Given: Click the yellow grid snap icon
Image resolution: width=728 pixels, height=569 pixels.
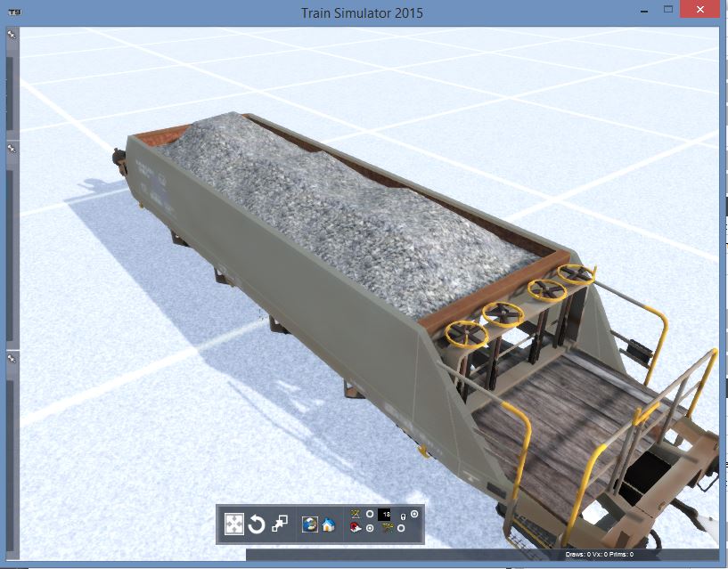Looking at the screenshot, I should [388, 528].
